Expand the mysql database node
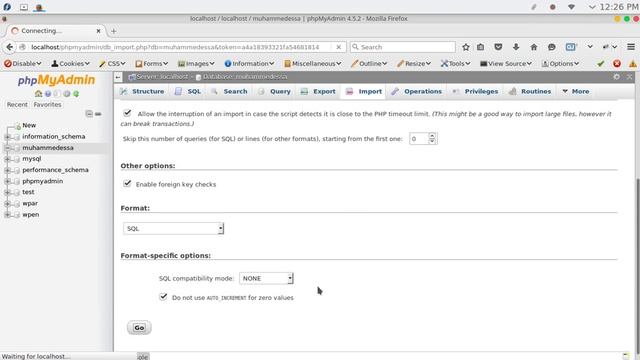 [7, 159]
